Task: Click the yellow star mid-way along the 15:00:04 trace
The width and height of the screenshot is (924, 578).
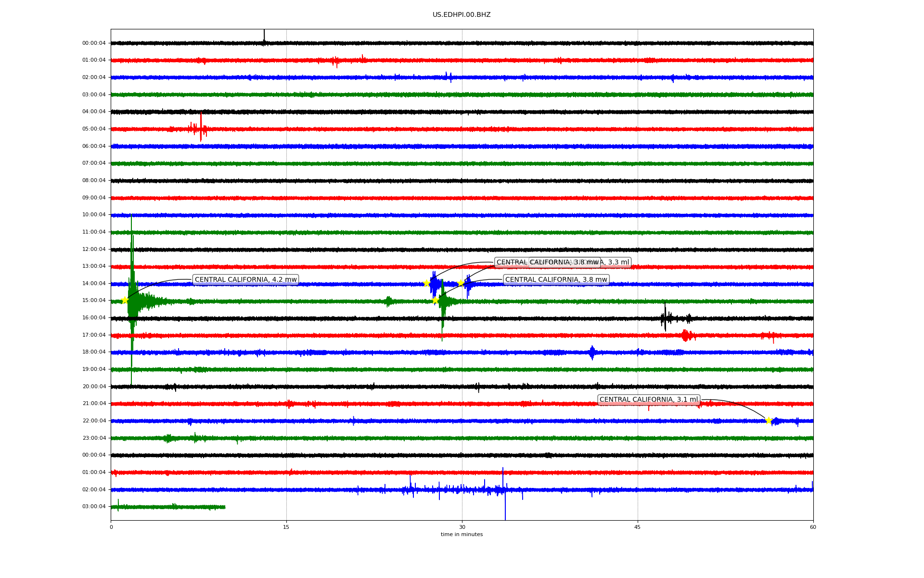Action: click(x=435, y=300)
